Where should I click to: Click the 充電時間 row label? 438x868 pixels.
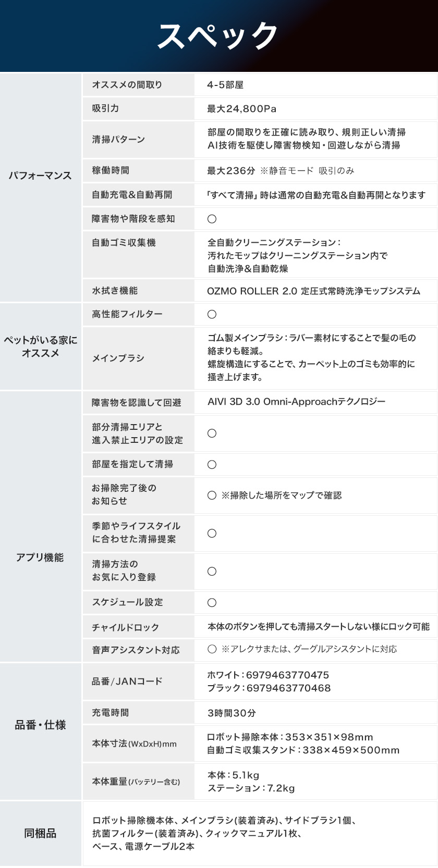pyautogui.click(x=110, y=712)
